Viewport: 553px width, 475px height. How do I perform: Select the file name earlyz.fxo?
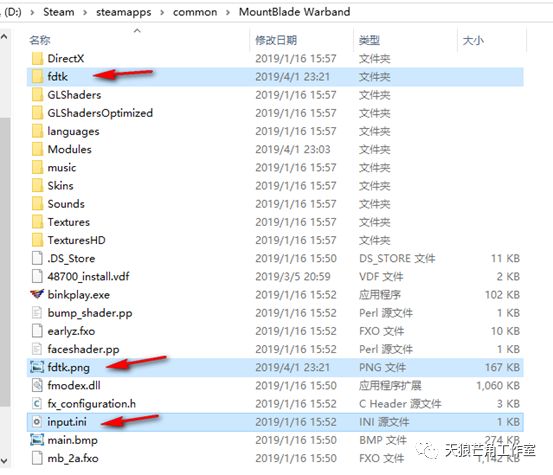pos(71,331)
